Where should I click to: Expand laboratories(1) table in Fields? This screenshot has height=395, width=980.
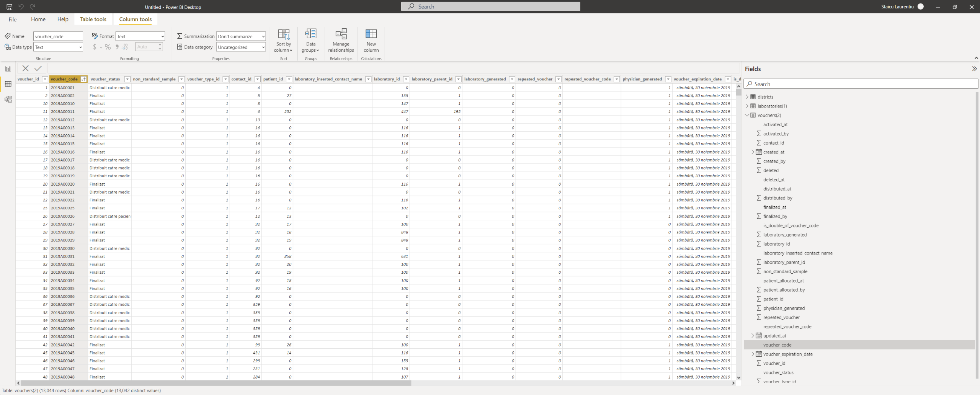click(747, 106)
